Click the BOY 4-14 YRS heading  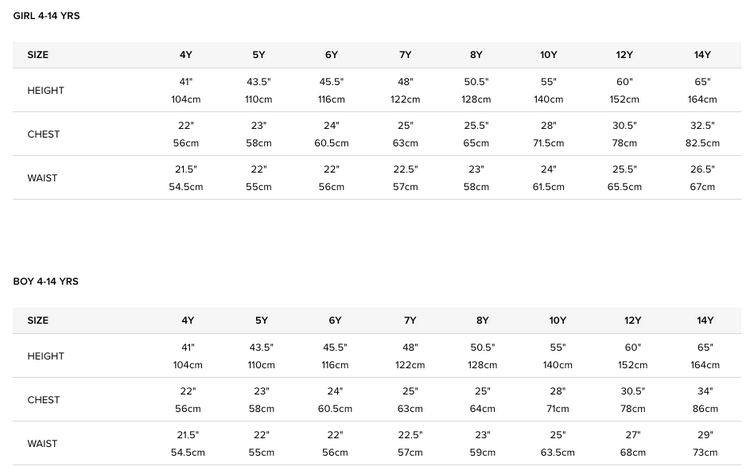[x=46, y=281]
